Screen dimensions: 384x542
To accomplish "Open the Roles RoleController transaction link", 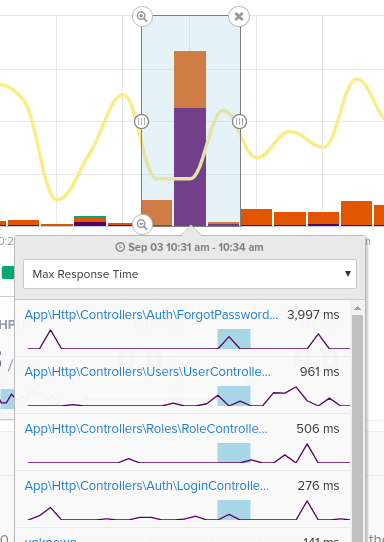I will tap(146, 429).
